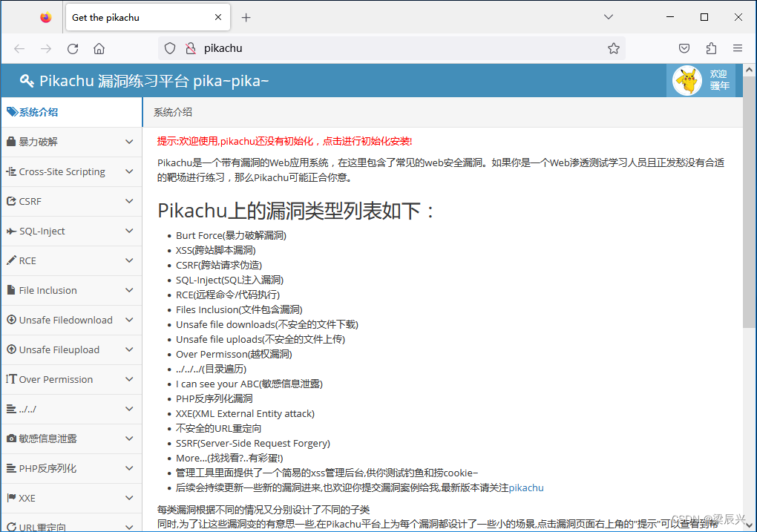Open Cross-Site Scripting sidebar menu
Screen dimensions: 757x532
(71, 171)
